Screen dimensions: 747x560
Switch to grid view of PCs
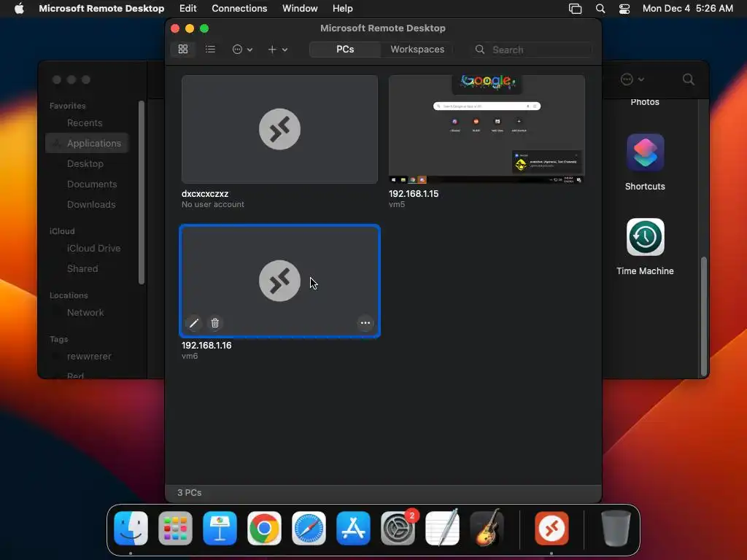point(183,49)
